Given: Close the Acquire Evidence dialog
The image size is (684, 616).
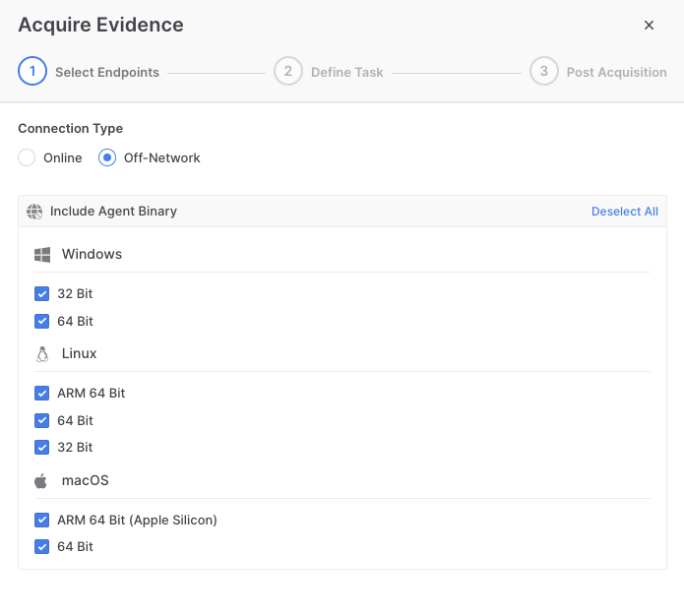Looking at the screenshot, I should (649, 26).
